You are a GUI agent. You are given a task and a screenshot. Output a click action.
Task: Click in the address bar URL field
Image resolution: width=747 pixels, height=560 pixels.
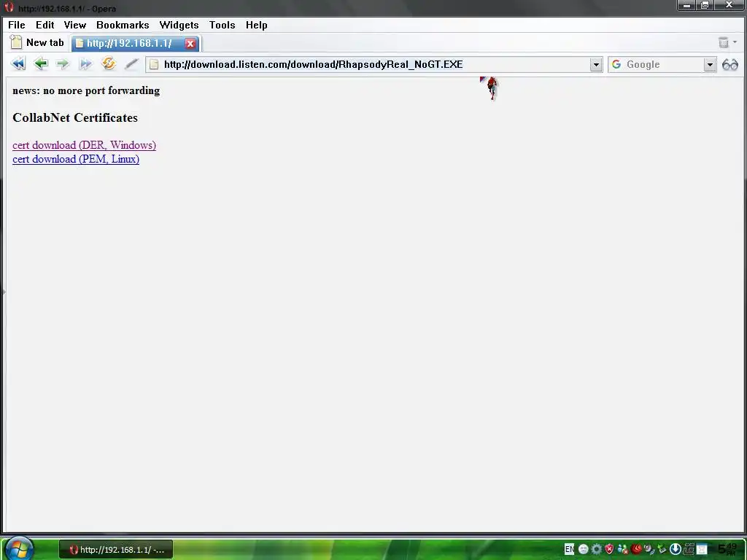(374, 64)
